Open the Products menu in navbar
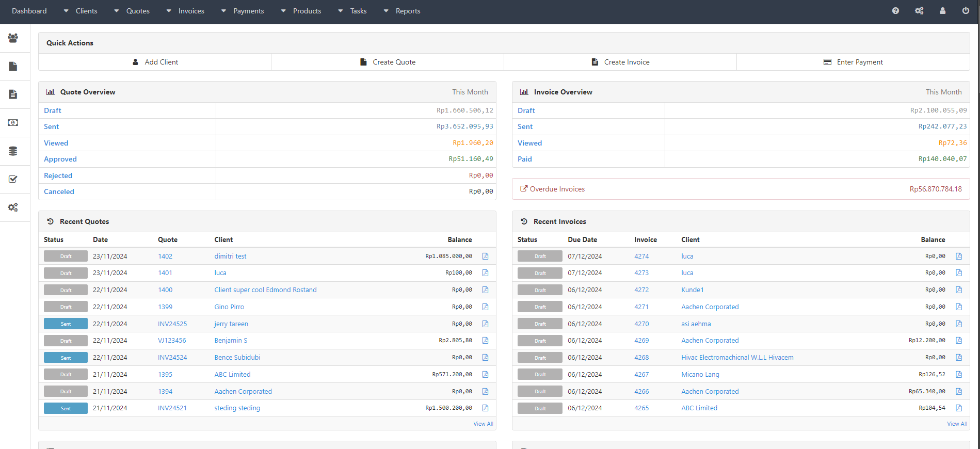Screen dimensions: 980x449 point(307,11)
